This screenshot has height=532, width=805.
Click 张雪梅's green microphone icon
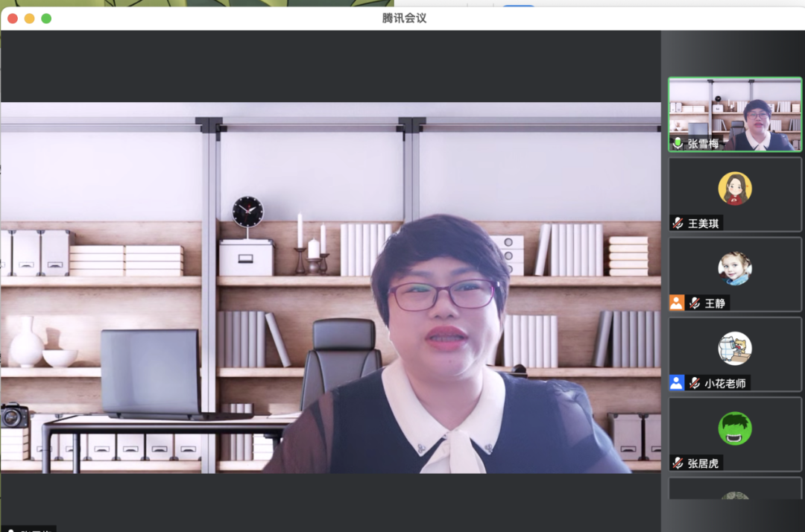[678, 143]
